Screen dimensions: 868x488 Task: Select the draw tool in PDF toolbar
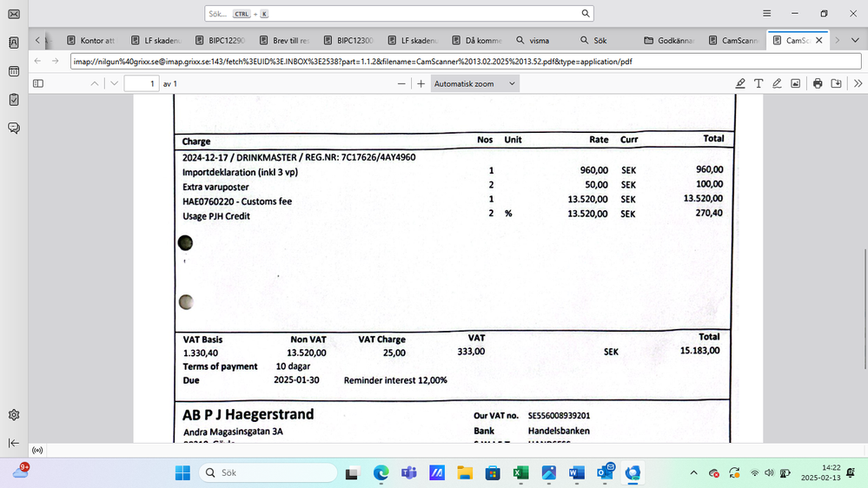tap(777, 83)
